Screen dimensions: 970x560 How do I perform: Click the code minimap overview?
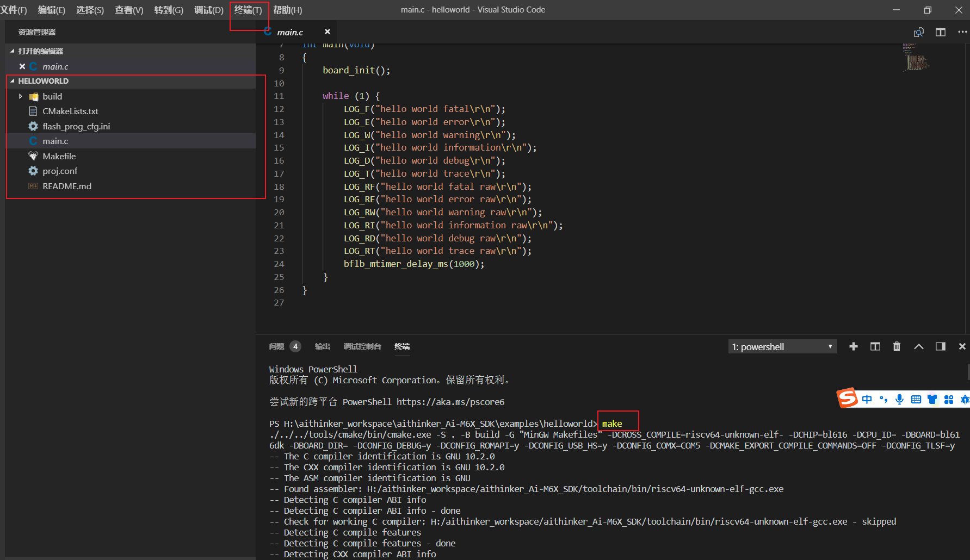pos(917,58)
